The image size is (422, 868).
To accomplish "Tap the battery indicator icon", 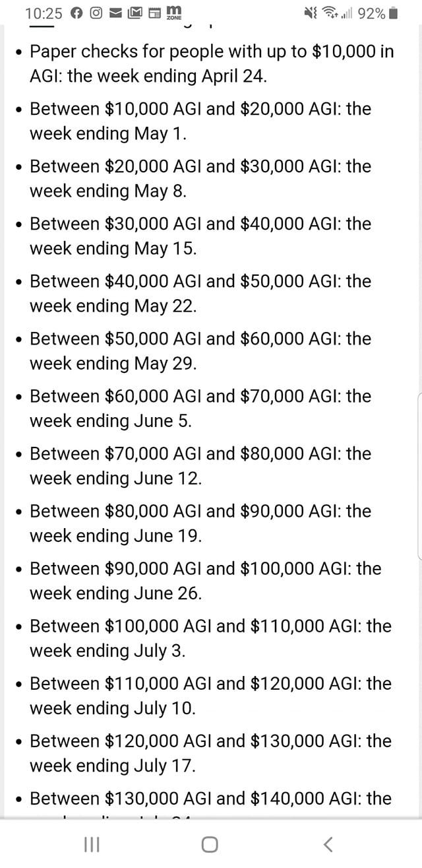I will 394,13.
